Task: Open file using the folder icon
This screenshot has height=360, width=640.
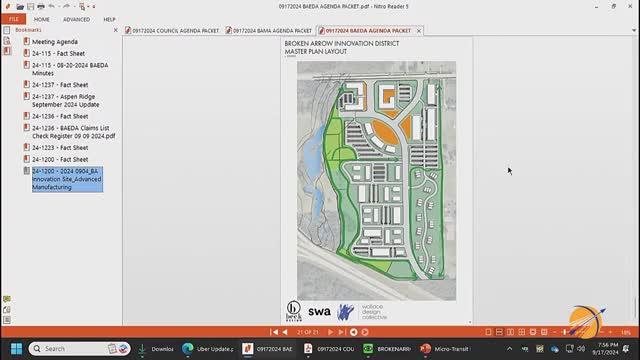Action: pyautogui.click(x=20, y=7)
